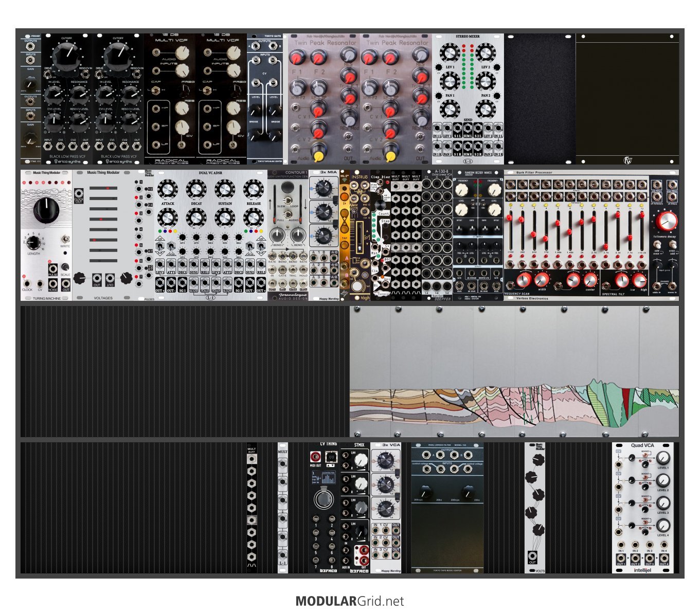
Task: Click the Turing Machine's large black main knob
Action: pos(46,210)
